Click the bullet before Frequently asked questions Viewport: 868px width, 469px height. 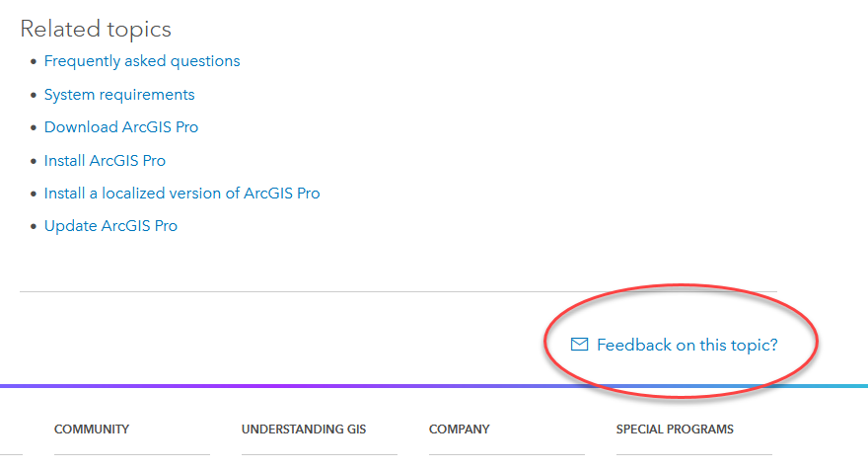point(34,62)
